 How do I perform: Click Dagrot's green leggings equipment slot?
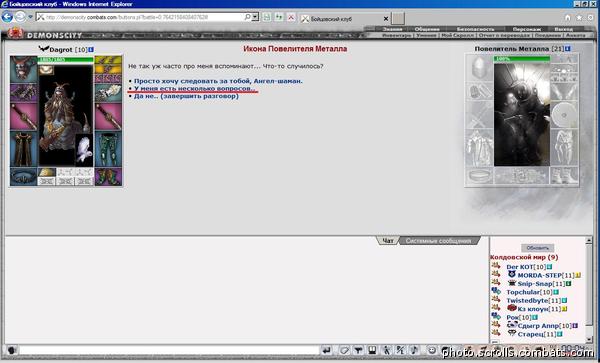click(x=108, y=149)
